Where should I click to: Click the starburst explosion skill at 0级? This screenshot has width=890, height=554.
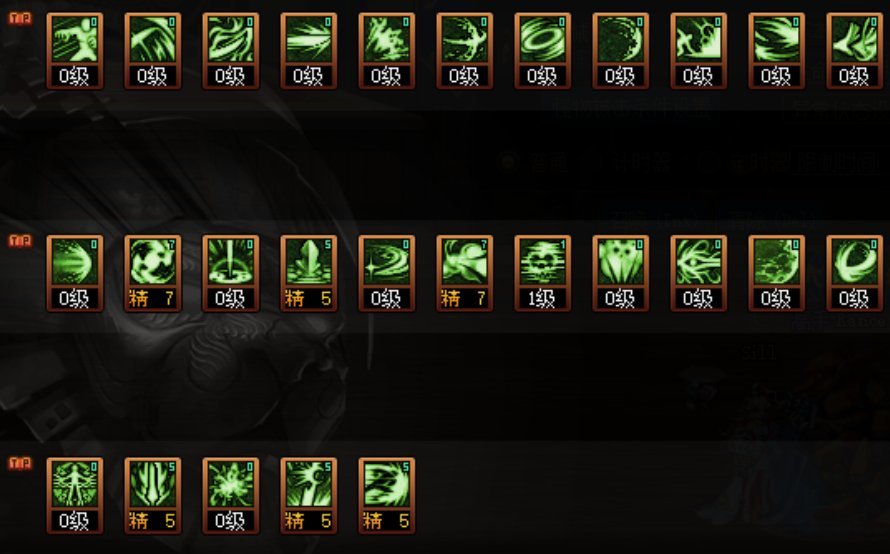[231, 496]
